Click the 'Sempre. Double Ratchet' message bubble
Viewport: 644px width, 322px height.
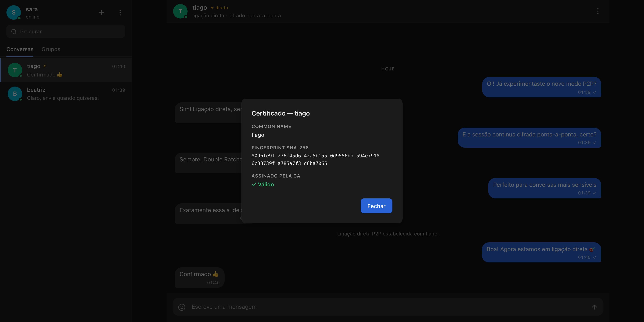click(x=208, y=163)
